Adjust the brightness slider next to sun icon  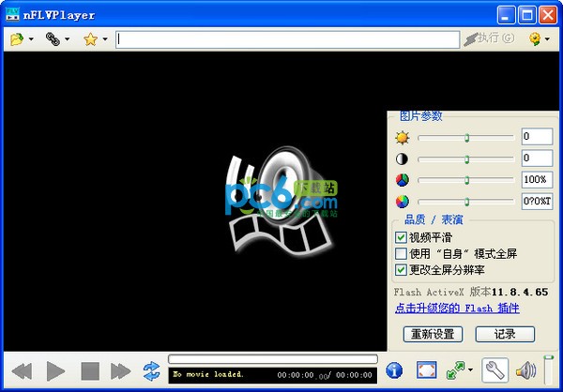[x=466, y=138]
